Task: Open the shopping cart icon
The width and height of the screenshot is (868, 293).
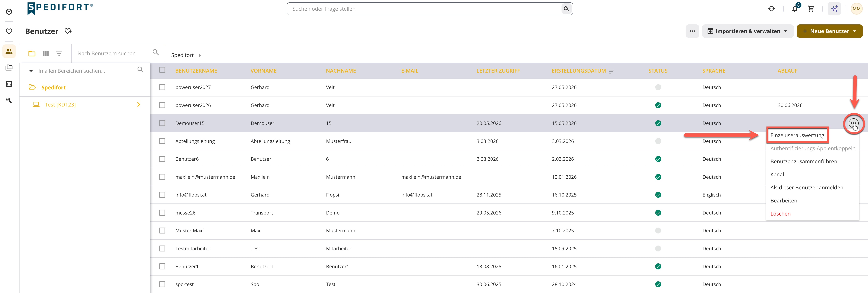Action: tap(811, 9)
